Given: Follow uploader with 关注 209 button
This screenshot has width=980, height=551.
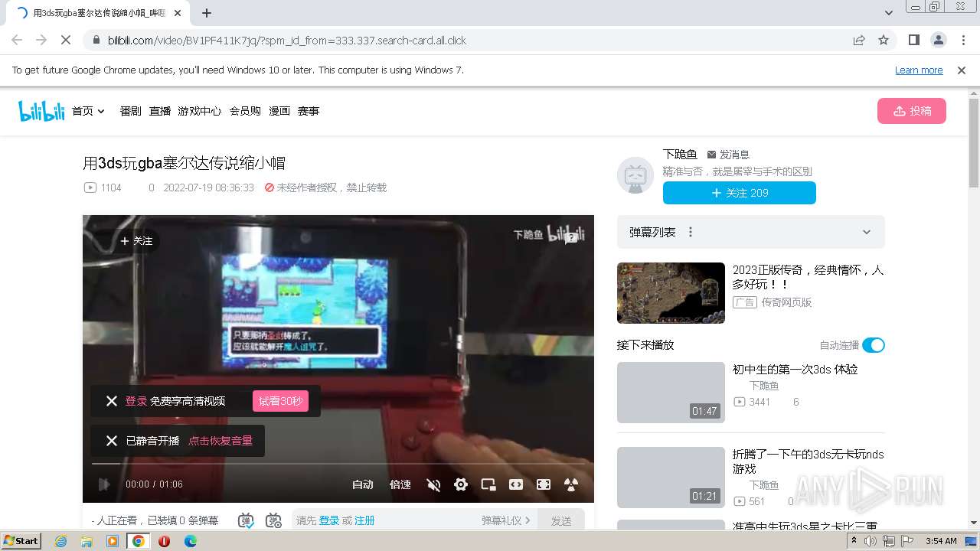Looking at the screenshot, I should tap(739, 193).
